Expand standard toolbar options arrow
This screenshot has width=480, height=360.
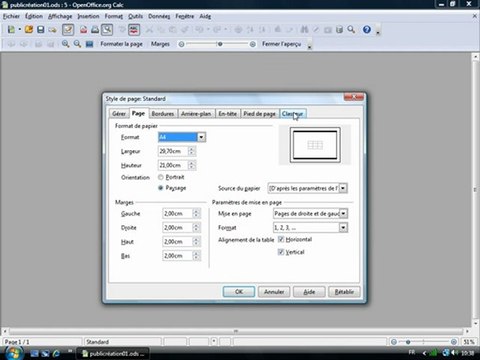pos(378,32)
